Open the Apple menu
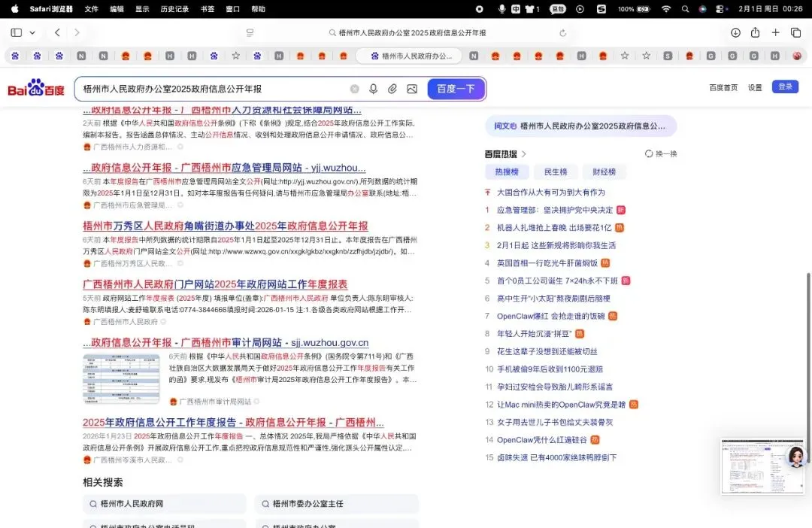The image size is (812, 528). click(14, 9)
